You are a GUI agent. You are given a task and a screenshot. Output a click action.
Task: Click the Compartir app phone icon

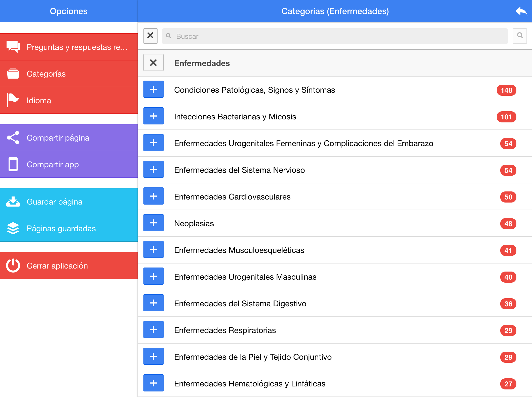[13, 164]
